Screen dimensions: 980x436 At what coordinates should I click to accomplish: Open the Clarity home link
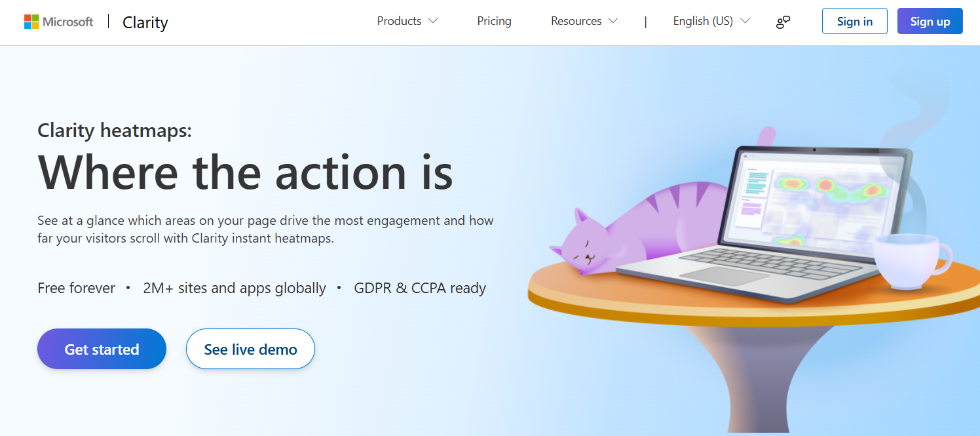click(145, 22)
